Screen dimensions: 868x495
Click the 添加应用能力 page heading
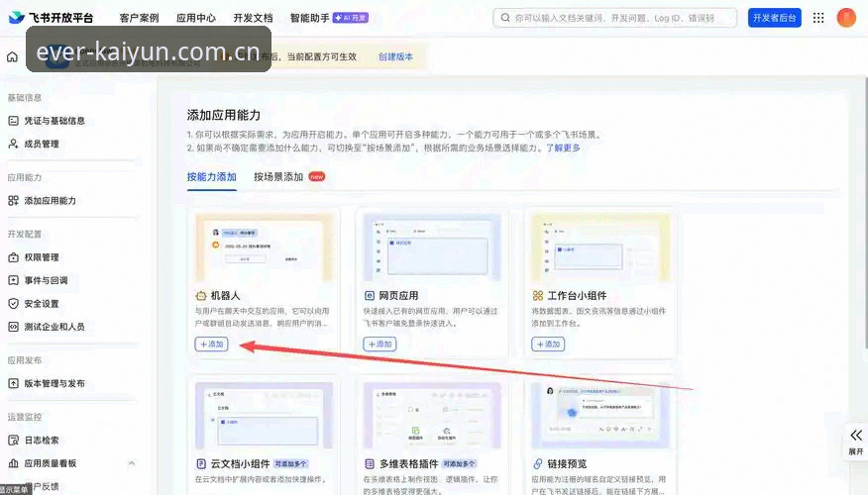point(224,115)
